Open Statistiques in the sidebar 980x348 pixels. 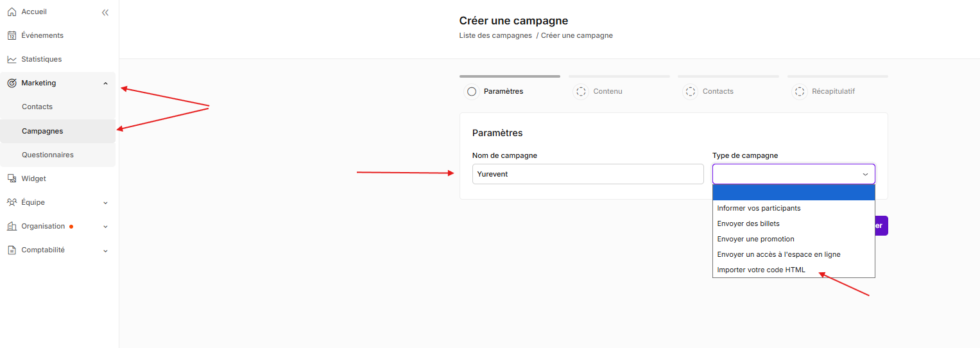pos(42,59)
